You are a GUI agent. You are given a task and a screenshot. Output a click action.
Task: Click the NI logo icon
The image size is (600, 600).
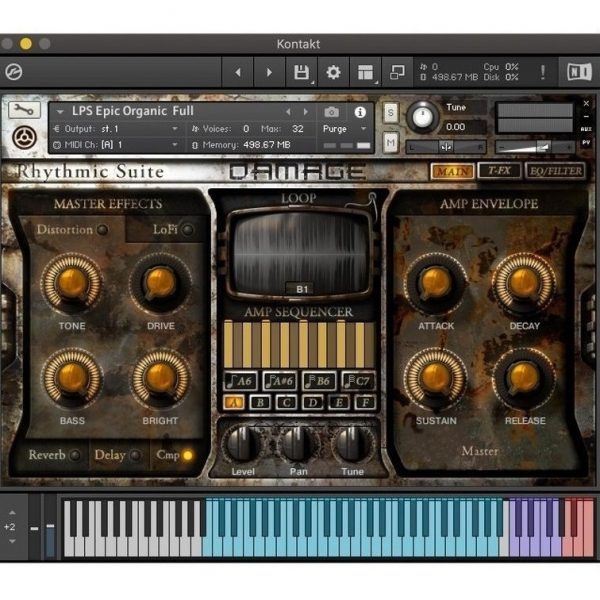coord(579,72)
